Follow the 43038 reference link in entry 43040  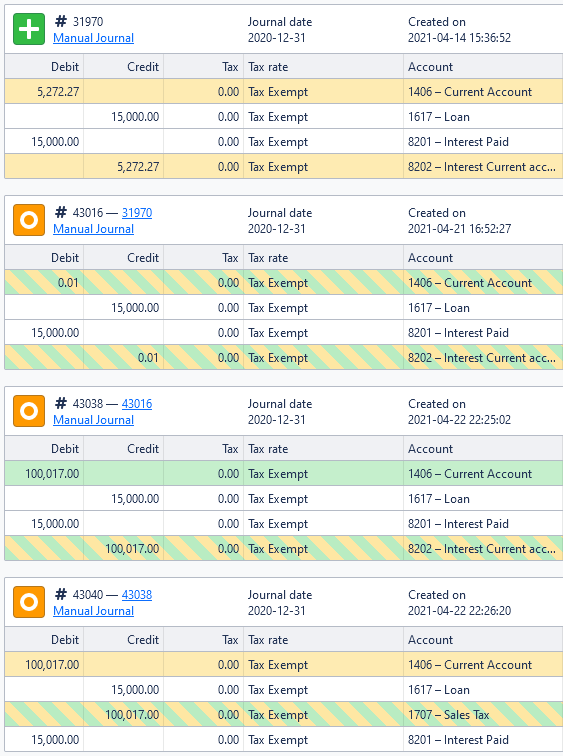point(137,594)
